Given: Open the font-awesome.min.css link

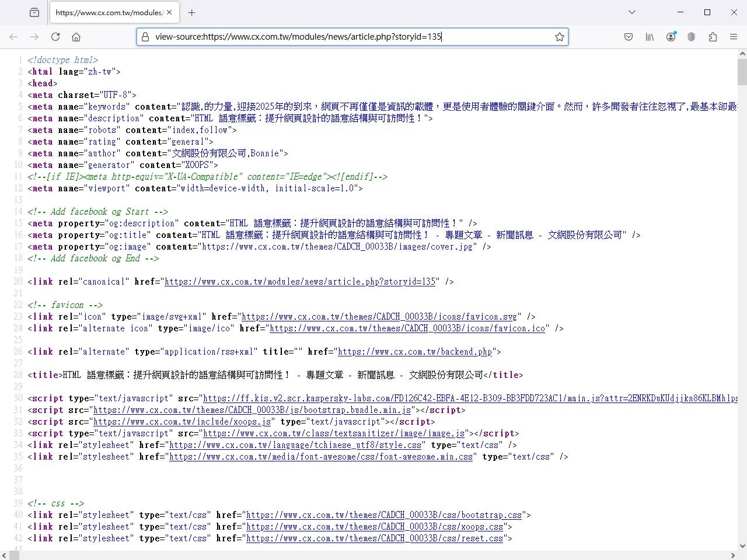Looking at the screenshot, I should (x=321, y=457).
